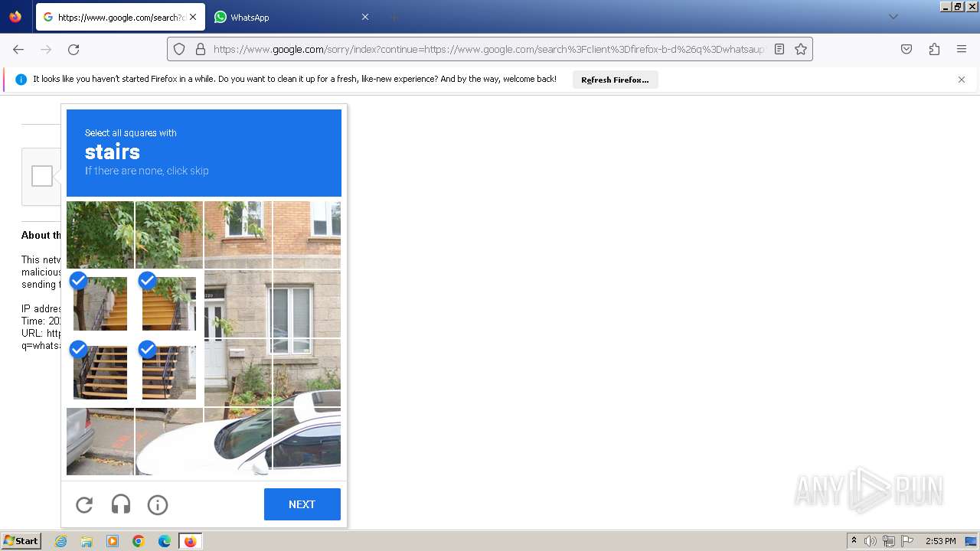Get an audio challenge via headphones icon
The width and height of the screenshot is (980, 551).
(x=121, y=504)
